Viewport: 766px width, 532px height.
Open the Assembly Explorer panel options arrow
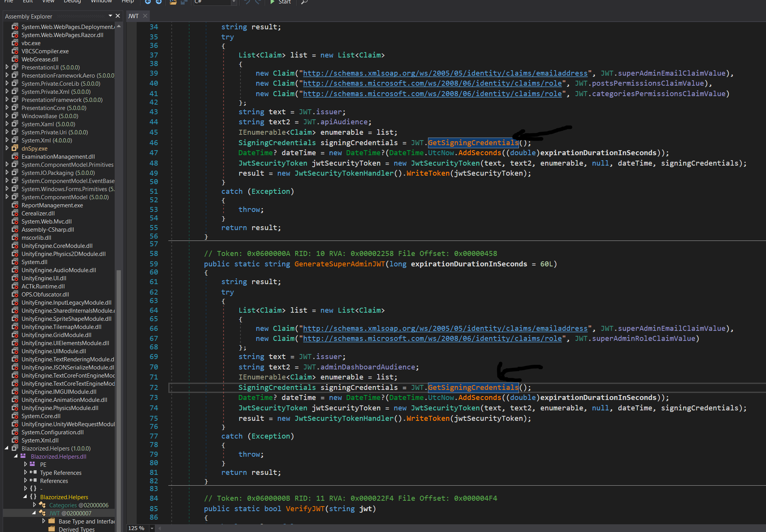pyautogui.click(x=110, y=16)
